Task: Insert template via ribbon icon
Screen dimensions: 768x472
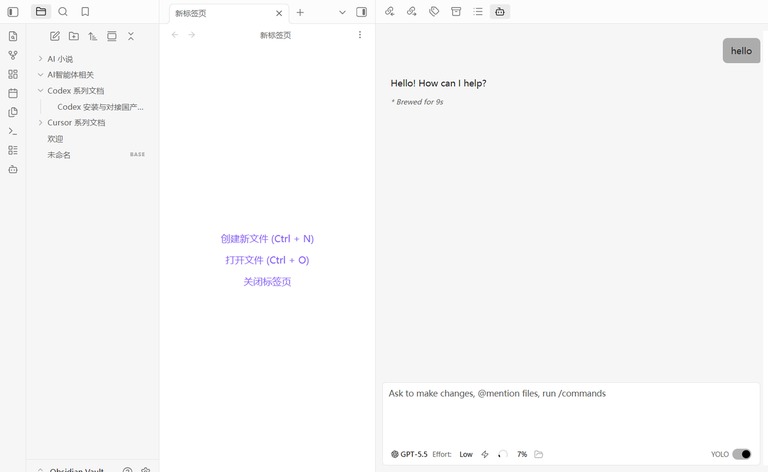Action: point(13,112)
